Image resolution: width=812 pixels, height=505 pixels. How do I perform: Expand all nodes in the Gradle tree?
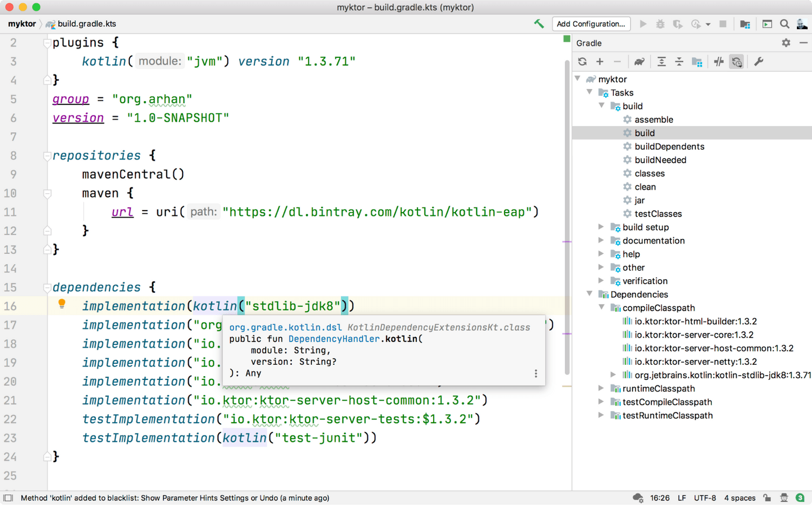[662, 62]
